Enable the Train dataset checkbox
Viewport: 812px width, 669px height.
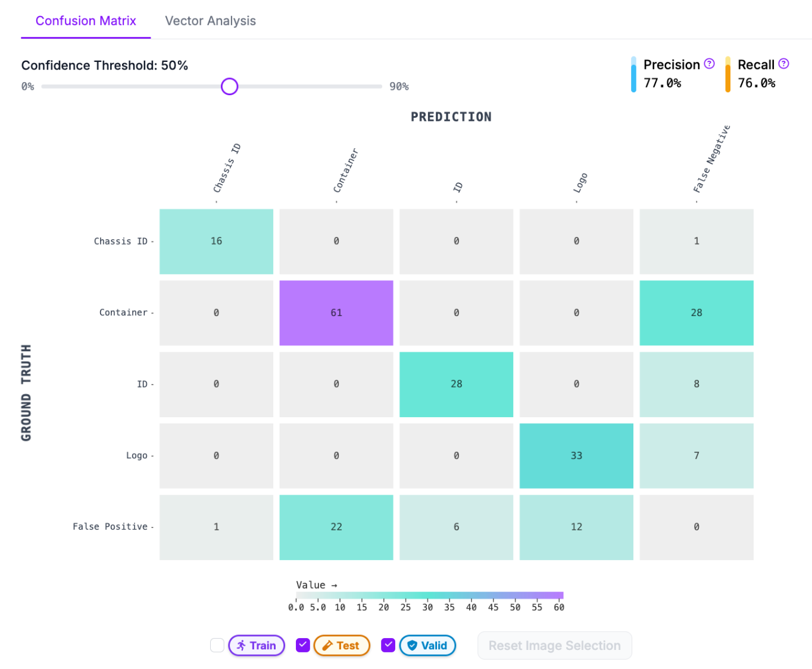coord(217,645)
